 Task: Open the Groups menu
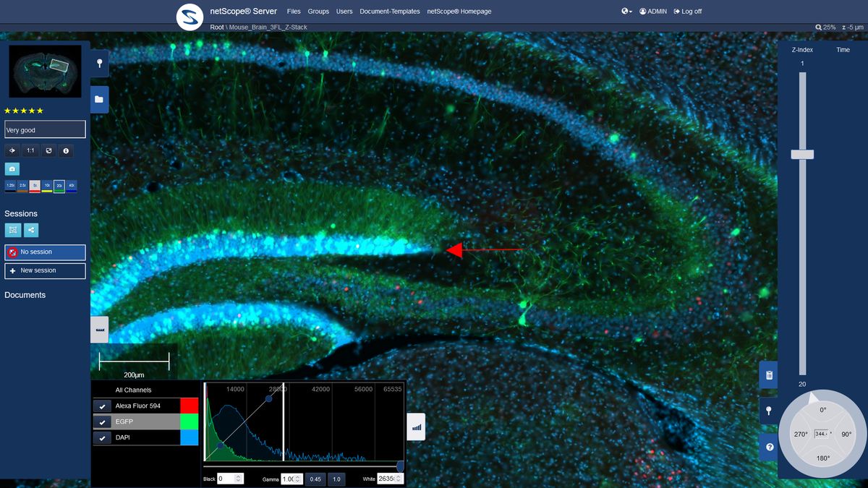[318, 12]
